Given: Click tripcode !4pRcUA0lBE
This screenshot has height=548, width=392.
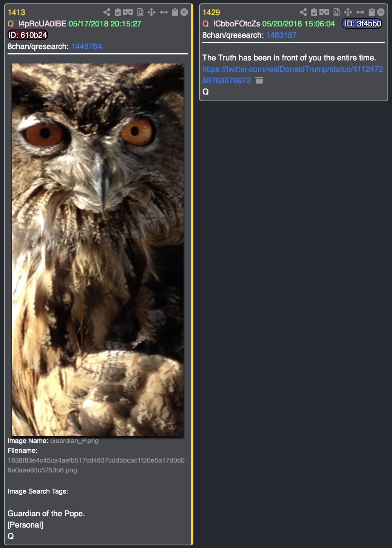Looking at the screenshot, I should (x=42, y=24).
